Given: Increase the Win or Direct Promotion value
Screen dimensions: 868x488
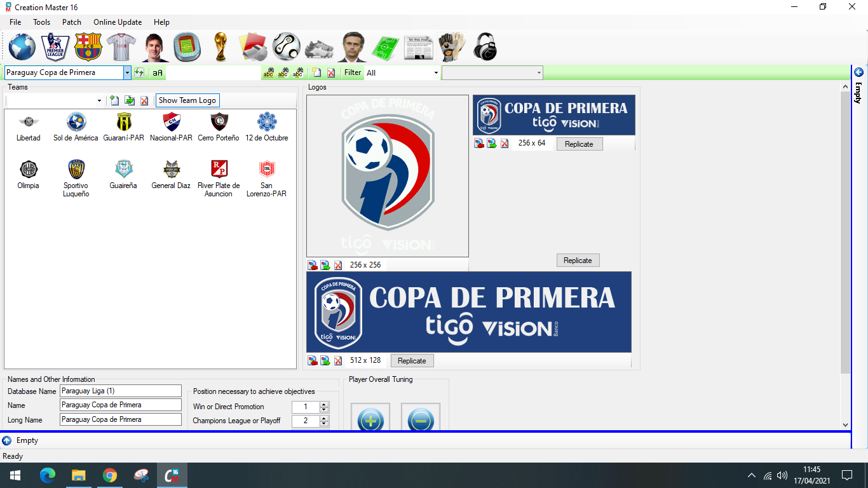Looking at the screenshot, I should 325,404.
